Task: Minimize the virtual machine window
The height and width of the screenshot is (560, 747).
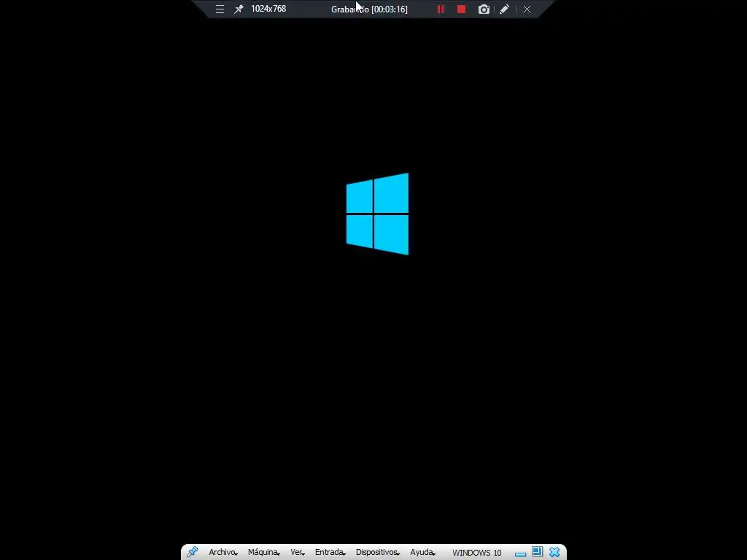Action: [520, 554]
